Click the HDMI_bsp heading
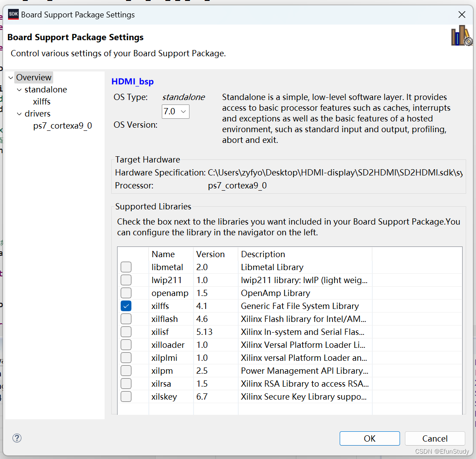This screenshot has width=476, height=459. pos(133,82)
